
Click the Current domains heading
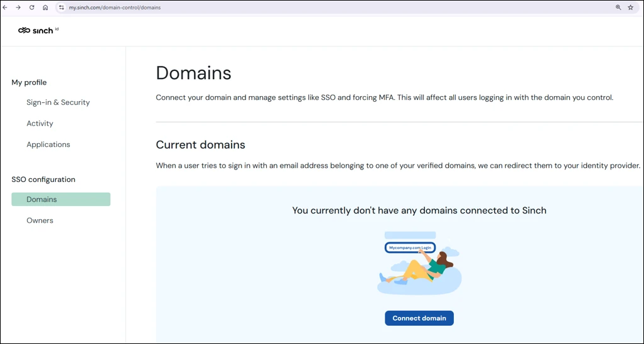point(200,144)
